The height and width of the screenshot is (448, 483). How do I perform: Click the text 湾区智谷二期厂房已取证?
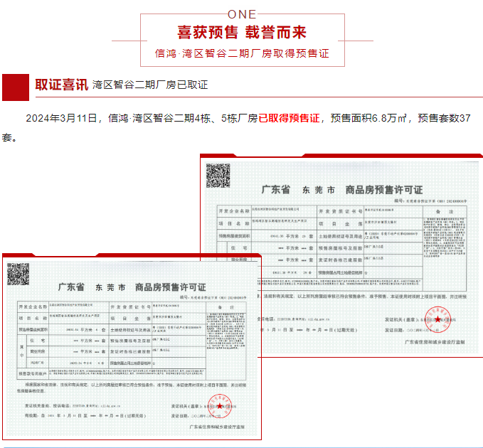tap(150, 85)
